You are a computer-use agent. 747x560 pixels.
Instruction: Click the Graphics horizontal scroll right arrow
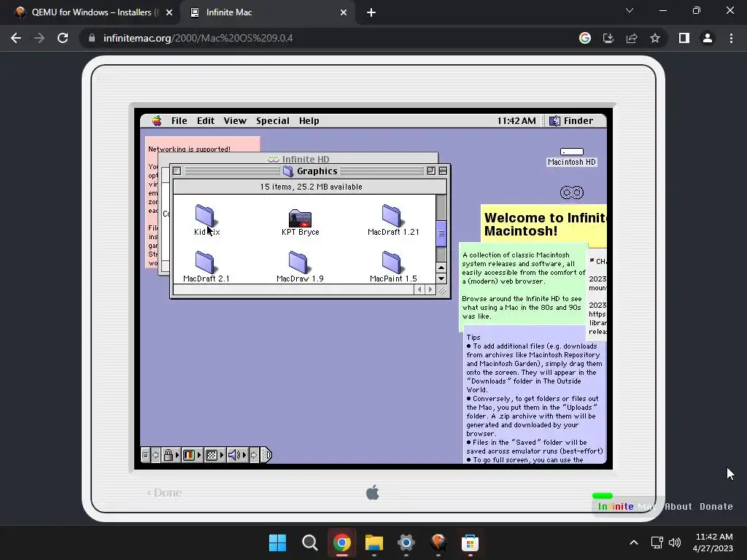pos(430,289)
